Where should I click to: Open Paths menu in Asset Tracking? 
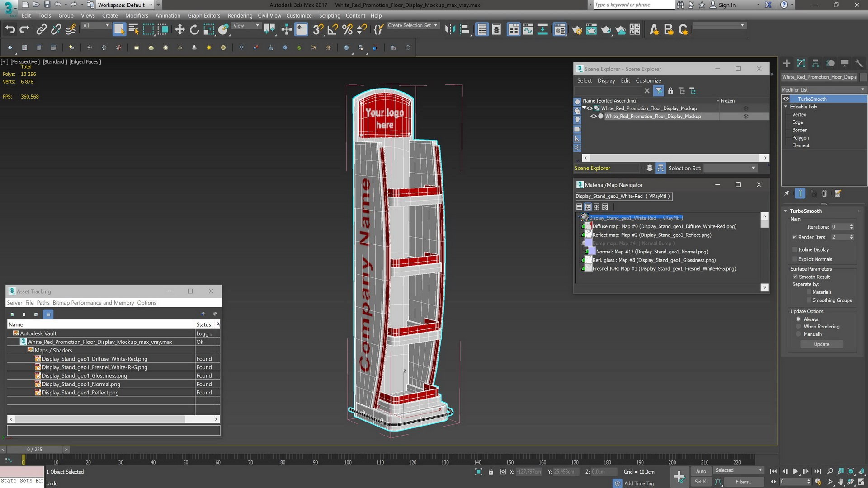[x=43, y=303]
